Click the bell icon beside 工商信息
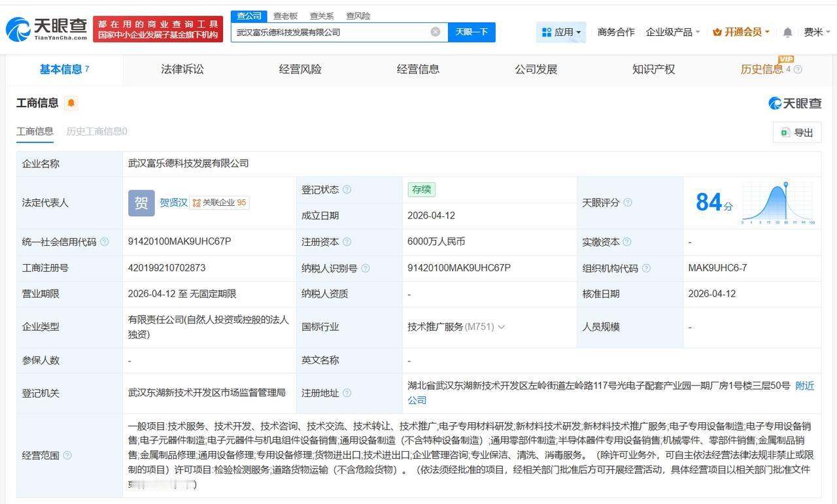The width and height of the screenshot is (837, 504). click(70, 103)
